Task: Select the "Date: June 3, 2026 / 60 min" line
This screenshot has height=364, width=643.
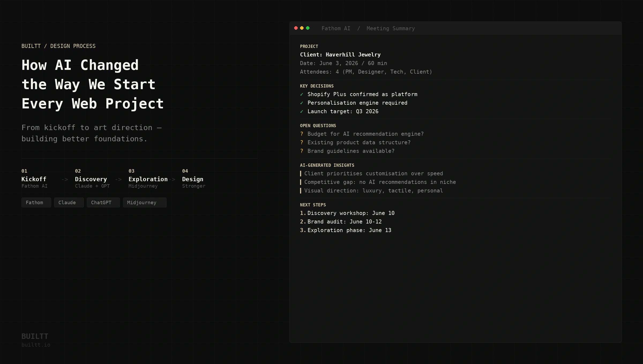Action: click(343, 63)
